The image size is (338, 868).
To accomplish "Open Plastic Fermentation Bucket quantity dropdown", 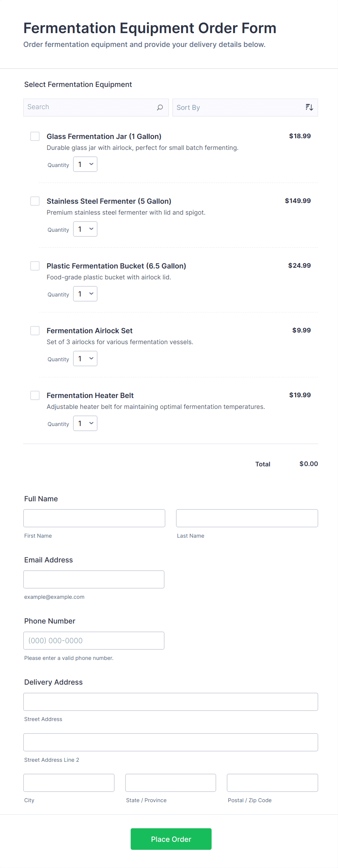I will pos(85,294).
